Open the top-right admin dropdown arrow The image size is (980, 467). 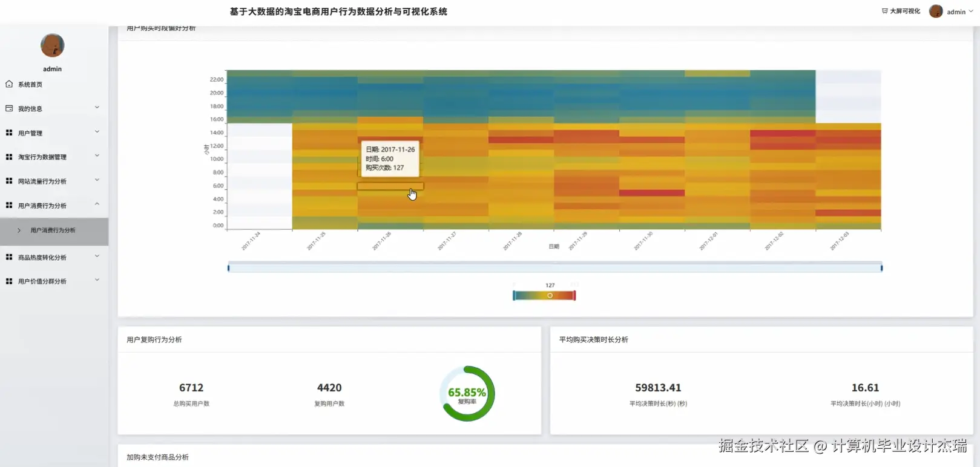click(971, 11)
